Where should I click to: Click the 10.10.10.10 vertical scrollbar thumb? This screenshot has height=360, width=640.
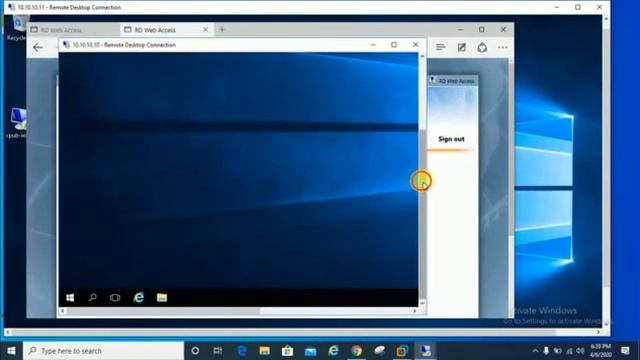click(422, 213)
